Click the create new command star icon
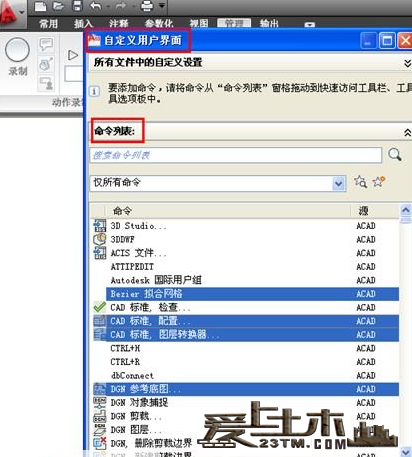Image resolution: width=412 pixels, height=457 pixels. point(379,181)
